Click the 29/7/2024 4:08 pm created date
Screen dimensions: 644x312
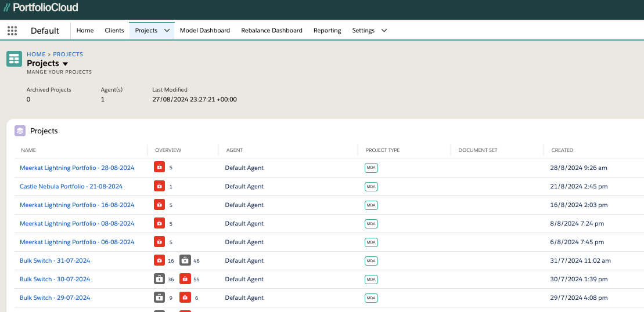pos(579,298)
